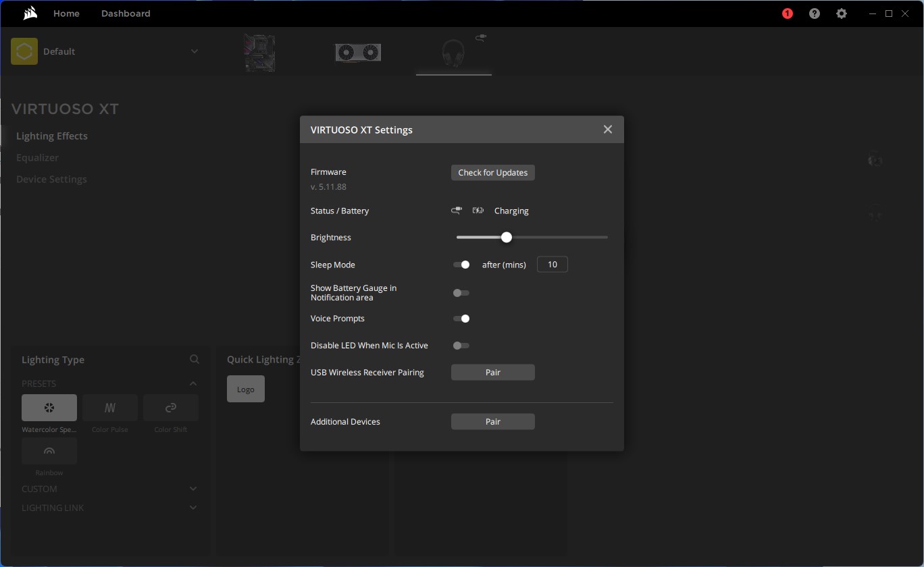Click the Charging status text
The image size is (924, 567).
pos(511,211)
